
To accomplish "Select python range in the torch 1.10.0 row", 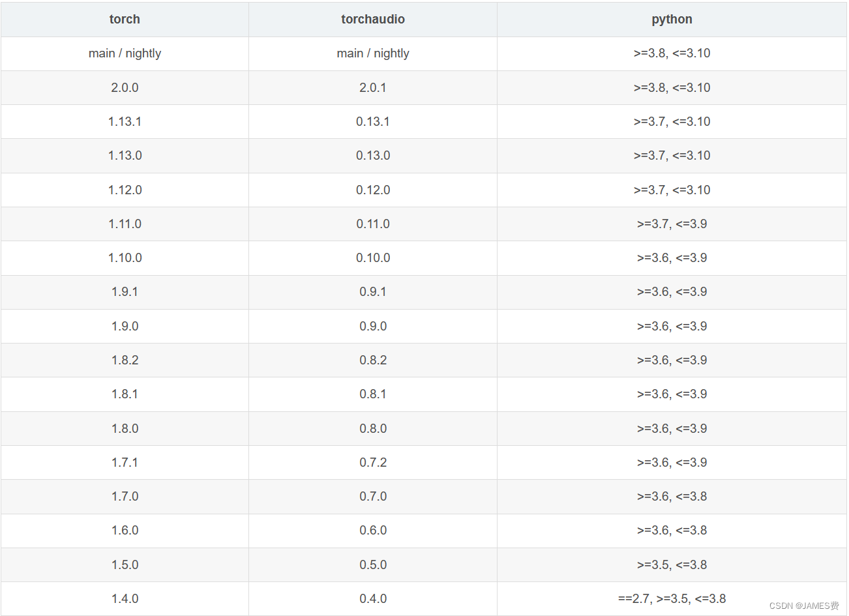I will [x=672, y=258].
